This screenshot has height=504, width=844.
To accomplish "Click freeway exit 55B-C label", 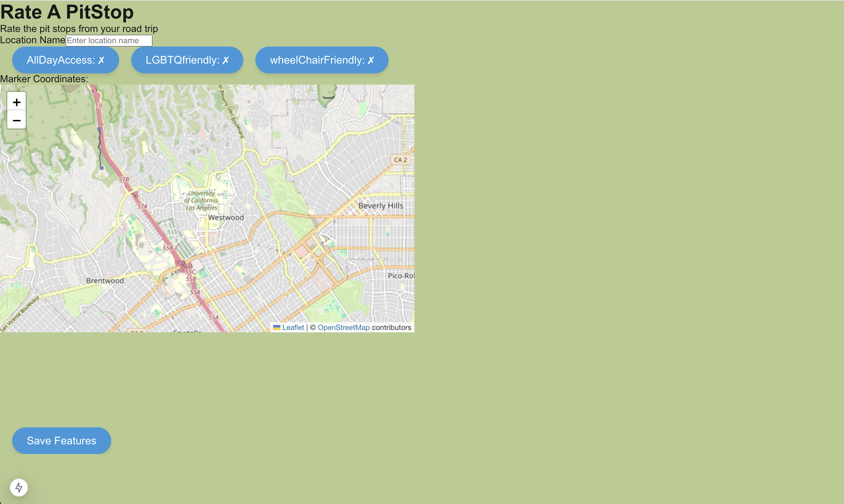I will pos(170,248).
